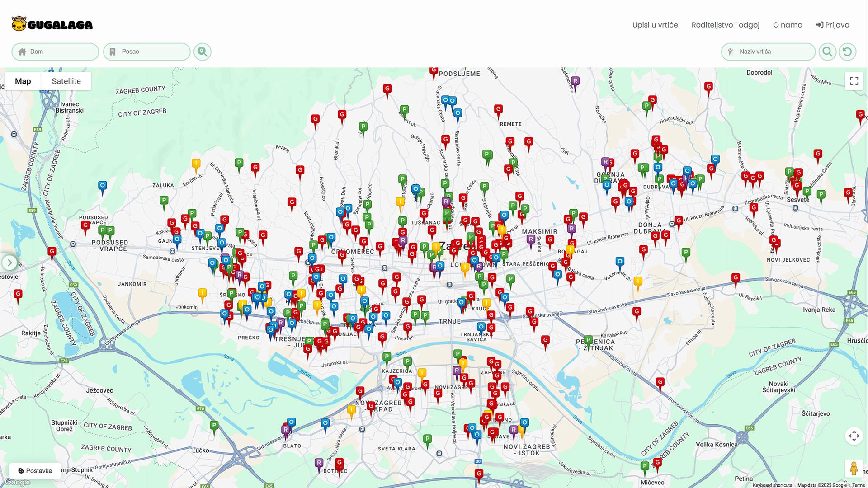Image resolution: width=868 pixels, height=488 pixels.
Task: Click the Street View pegman icon
Action: tap(854, 469)
